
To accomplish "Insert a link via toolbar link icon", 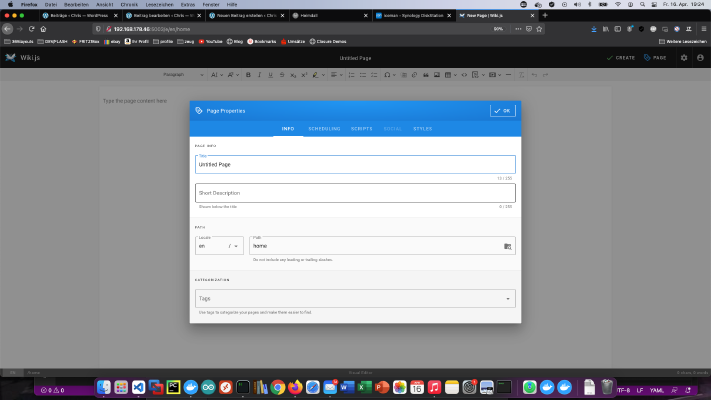I will pos(414,75).
